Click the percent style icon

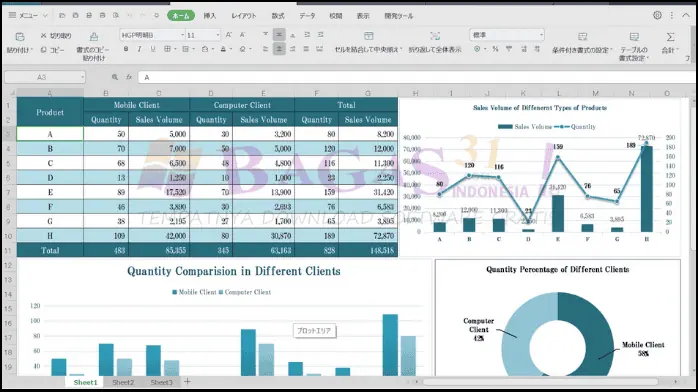(495, 49)
